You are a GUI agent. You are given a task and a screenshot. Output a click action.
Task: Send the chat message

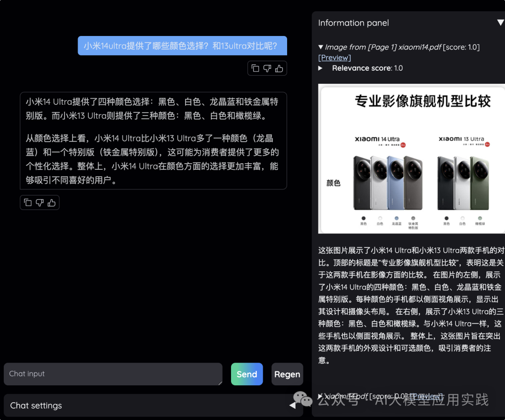pos(247,374)
